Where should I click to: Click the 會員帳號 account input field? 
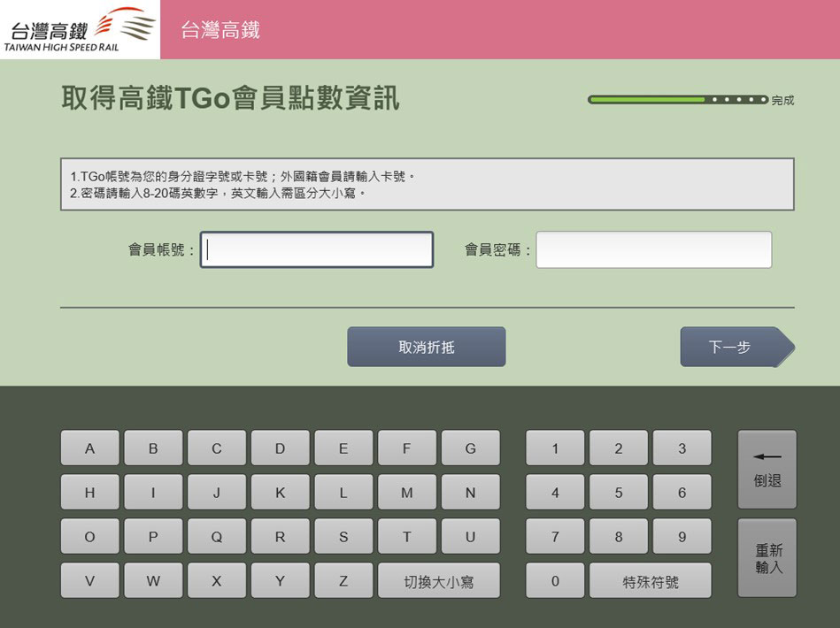click(317, 249)
